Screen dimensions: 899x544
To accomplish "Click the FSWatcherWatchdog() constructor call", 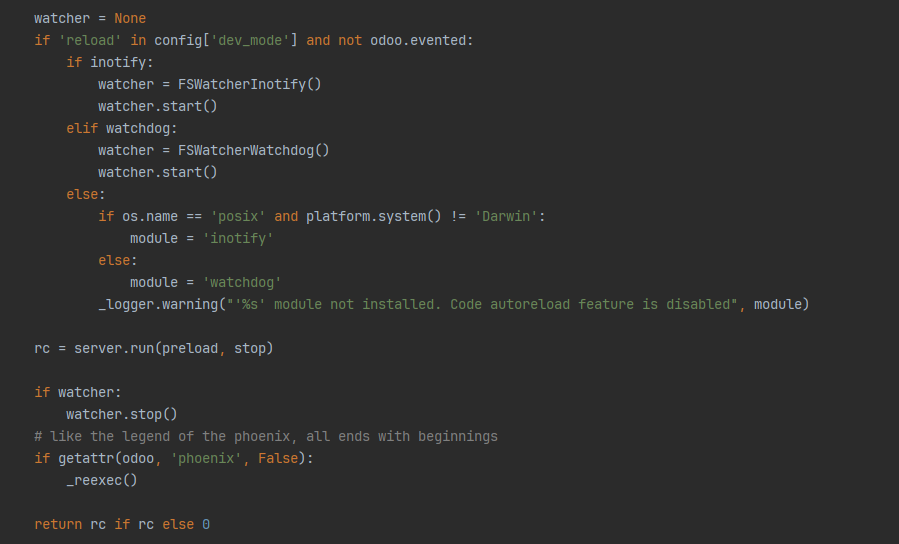I will click(x=253, y=150).
